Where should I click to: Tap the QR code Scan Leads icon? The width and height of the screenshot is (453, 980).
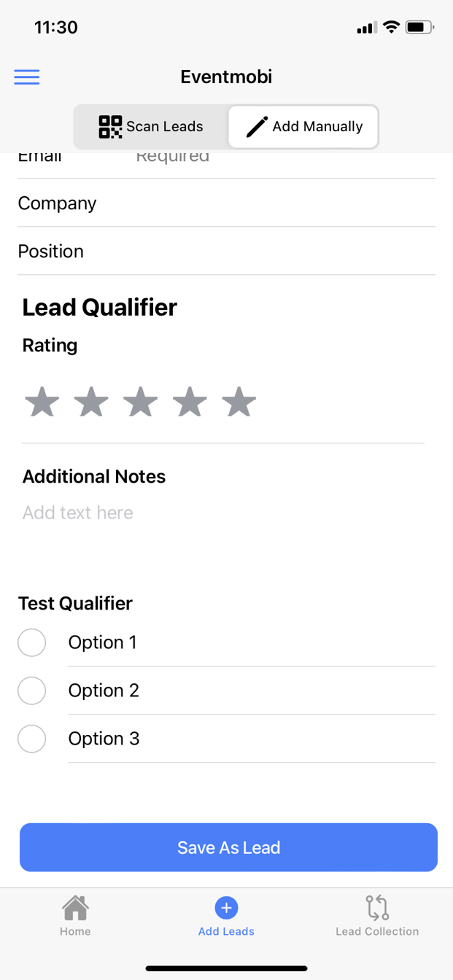coord(109,126)
